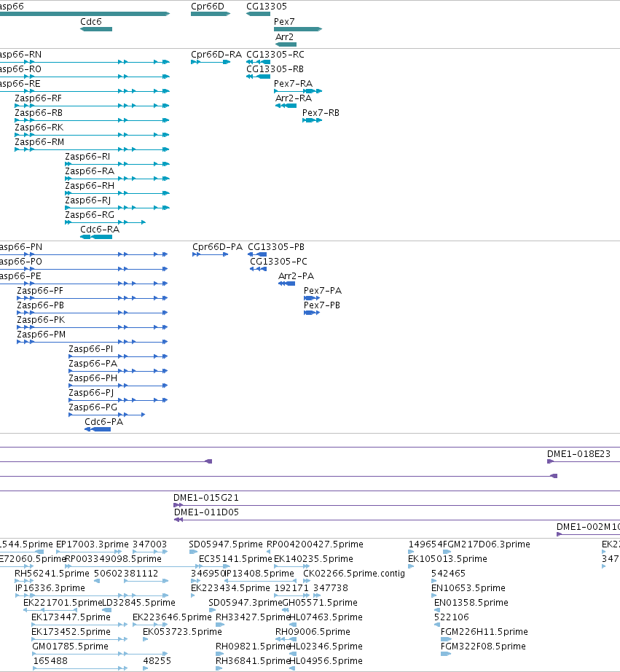Click protein CG13305-PC label
The image size is (620, 672).
click(278, 262)
